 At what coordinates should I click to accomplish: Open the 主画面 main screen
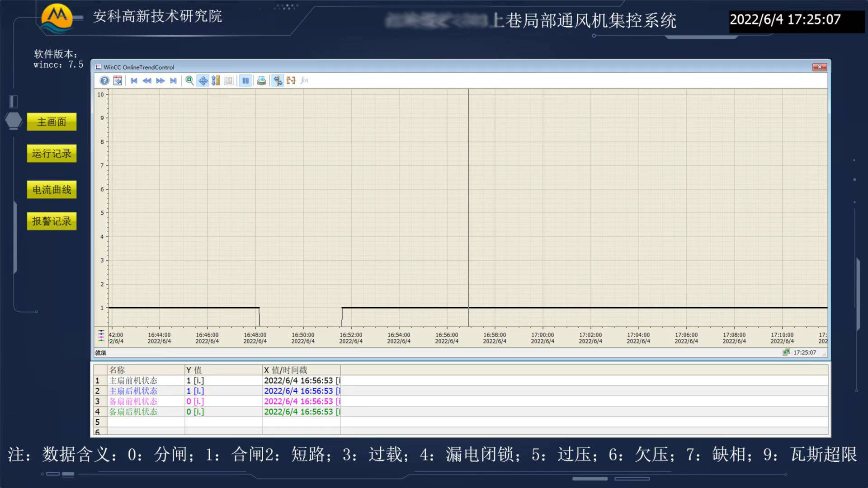coord(52,122)
